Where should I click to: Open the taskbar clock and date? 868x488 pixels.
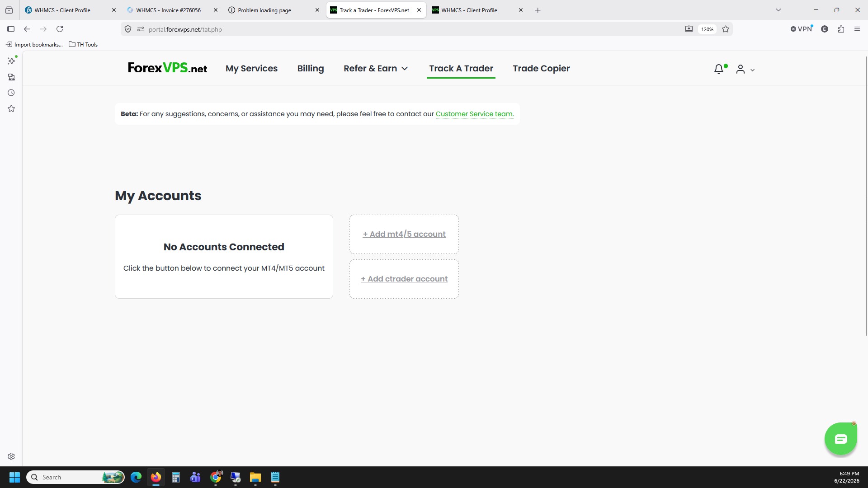click(x=846, y=477)
